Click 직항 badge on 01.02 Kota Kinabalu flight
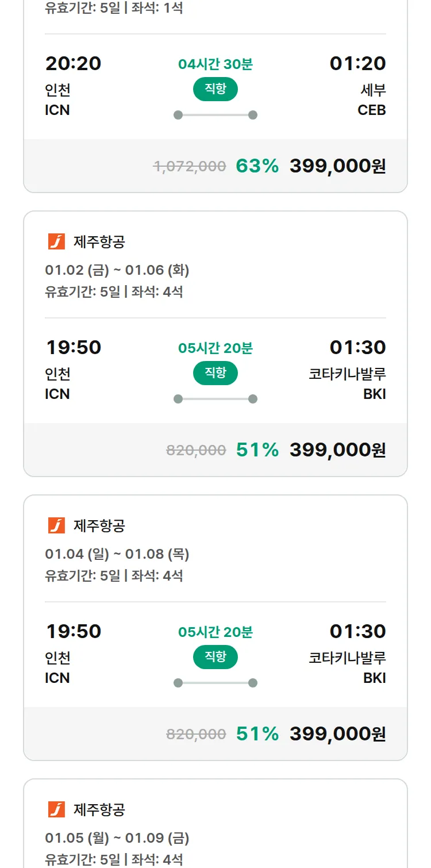The height and width of the screenshot is (868, 431). 215,373
